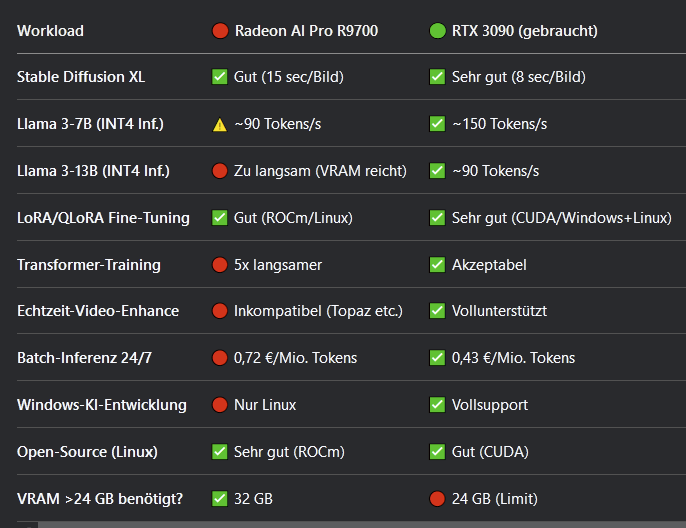Click the red circle beside Radeon AI Pro R9700

220,31
